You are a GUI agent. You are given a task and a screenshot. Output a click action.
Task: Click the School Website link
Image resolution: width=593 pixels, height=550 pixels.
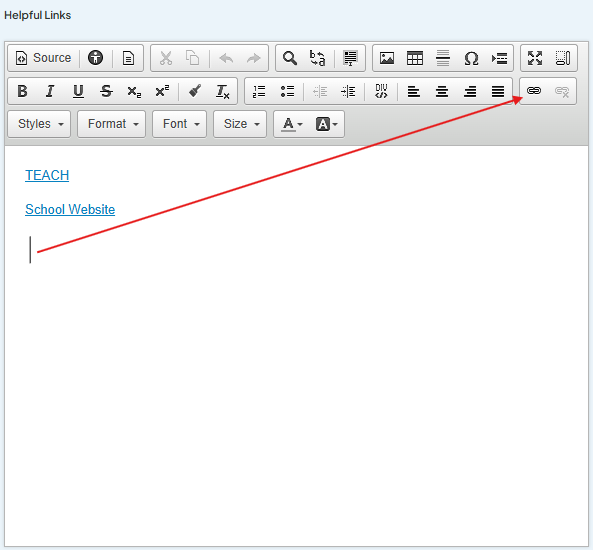click(x=70, y=210)
